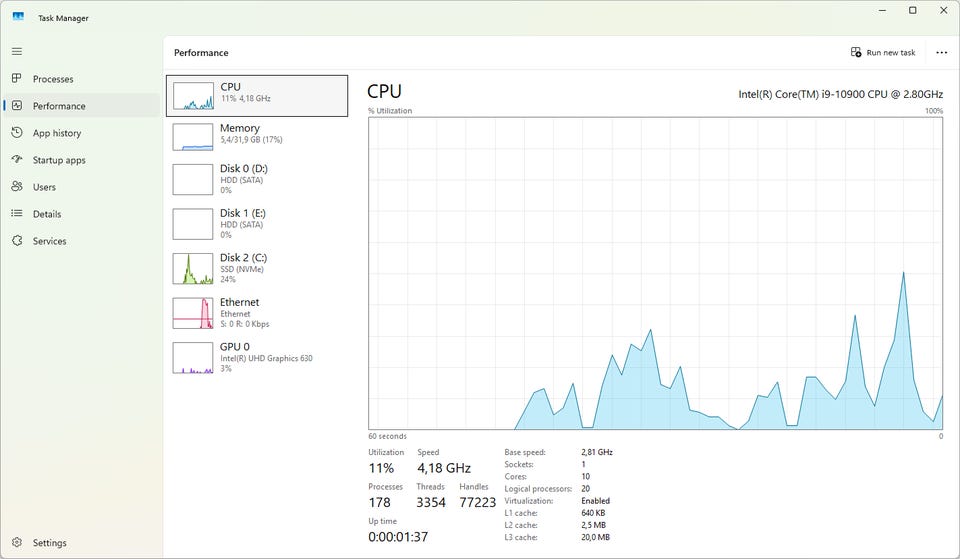The height and width of the screenshot is (559, 960).
Task: Click the Logical processors value 20
Action: click(x=585, y=489)
